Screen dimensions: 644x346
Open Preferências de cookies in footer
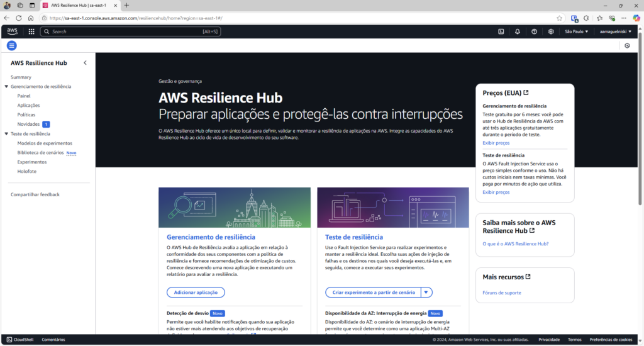click(611, 340)
